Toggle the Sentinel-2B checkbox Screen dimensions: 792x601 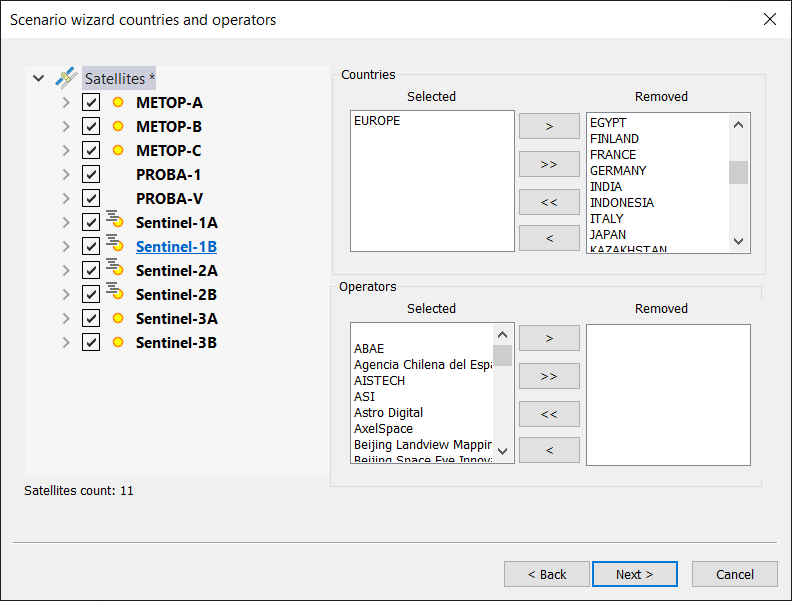[91, 294]
